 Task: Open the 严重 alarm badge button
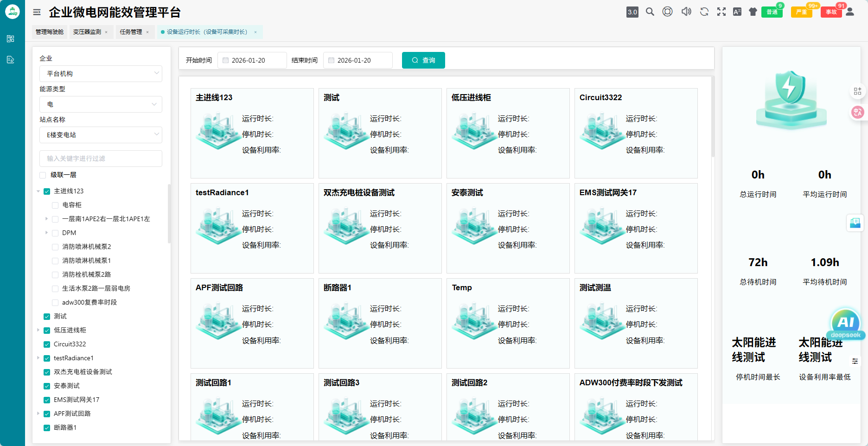coord(802,12)
